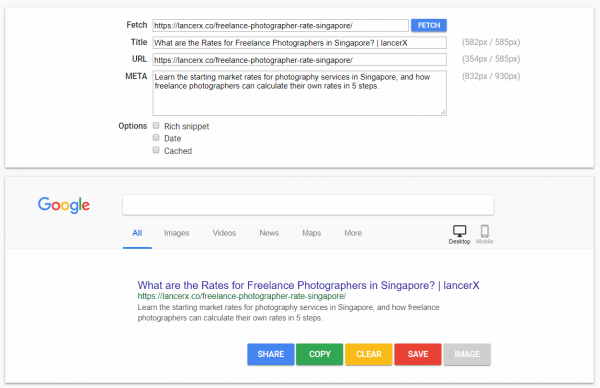Viewport: 600px width, 388px height.
Task: Open the Images tab
Action: point(176,233)
